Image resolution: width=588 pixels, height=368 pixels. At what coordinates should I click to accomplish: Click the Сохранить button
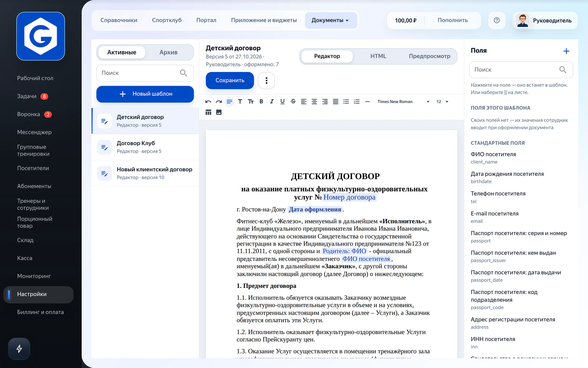tap(230, 81)
